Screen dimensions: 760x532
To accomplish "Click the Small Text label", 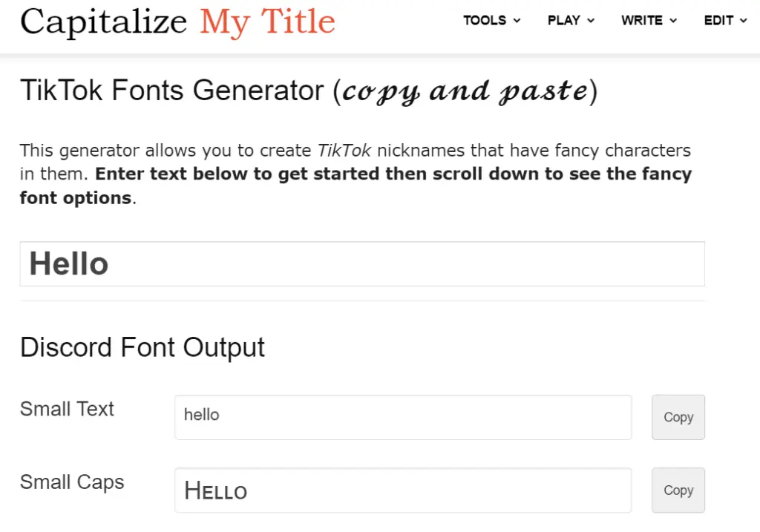I will tap(67, 409).
